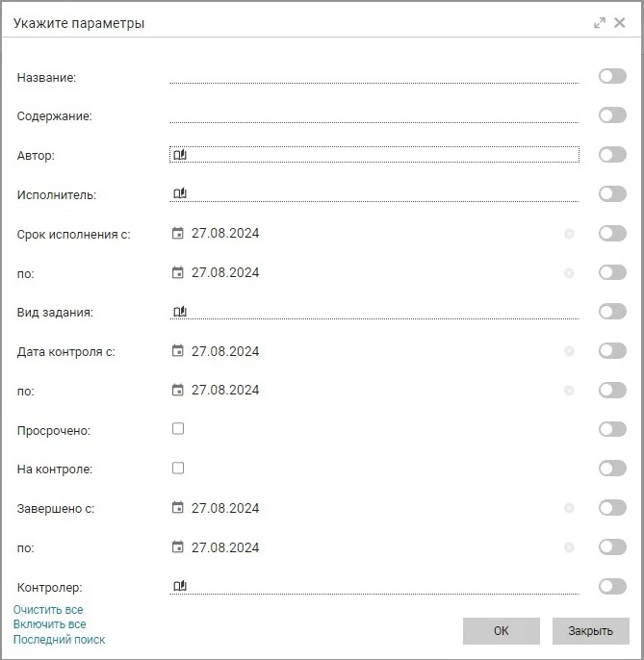Toggle switch for по under Дата контроля
The image size is (644, 660).
coord(612,391)
